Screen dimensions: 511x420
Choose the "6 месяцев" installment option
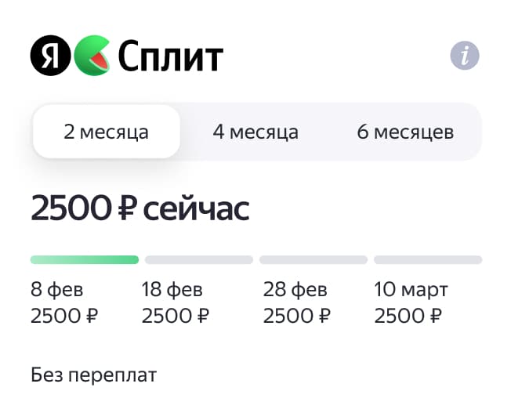405,132
